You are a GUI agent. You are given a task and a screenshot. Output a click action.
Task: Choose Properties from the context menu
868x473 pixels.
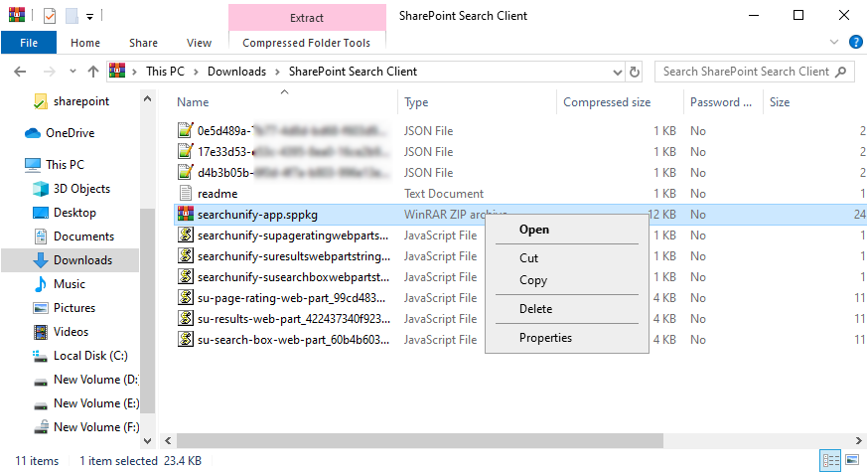[545, 338]
